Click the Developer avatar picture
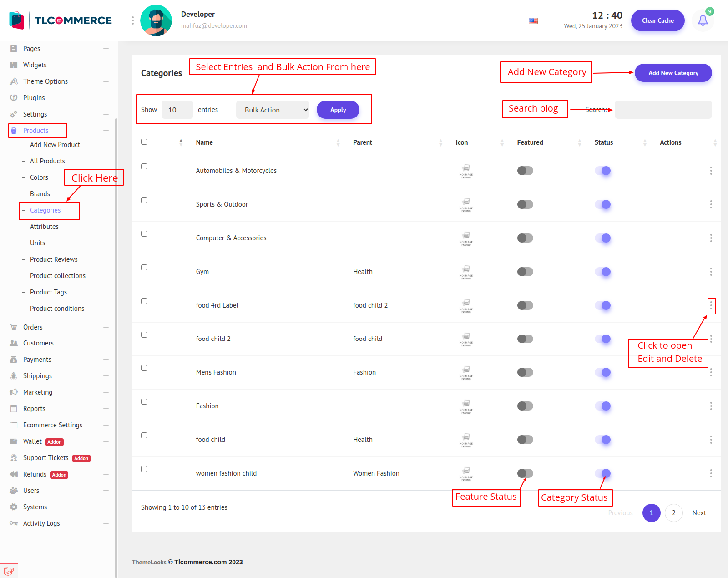 point(156,20)
